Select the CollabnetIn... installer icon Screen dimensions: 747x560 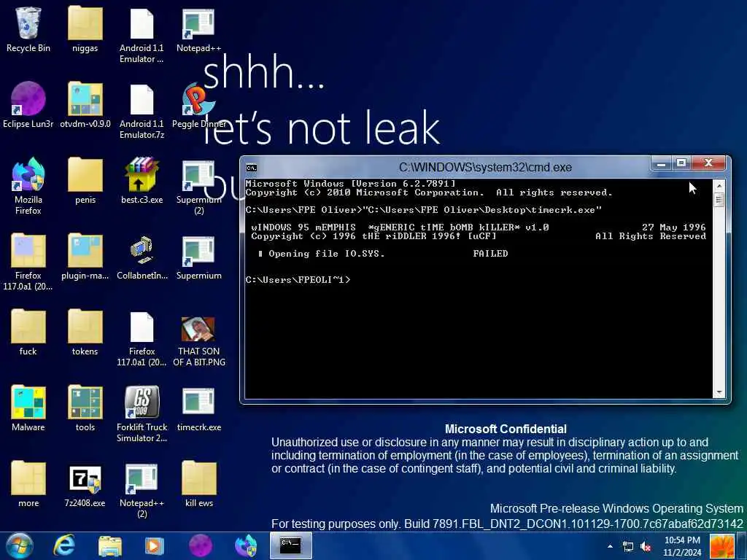click(x=142, y=257)
